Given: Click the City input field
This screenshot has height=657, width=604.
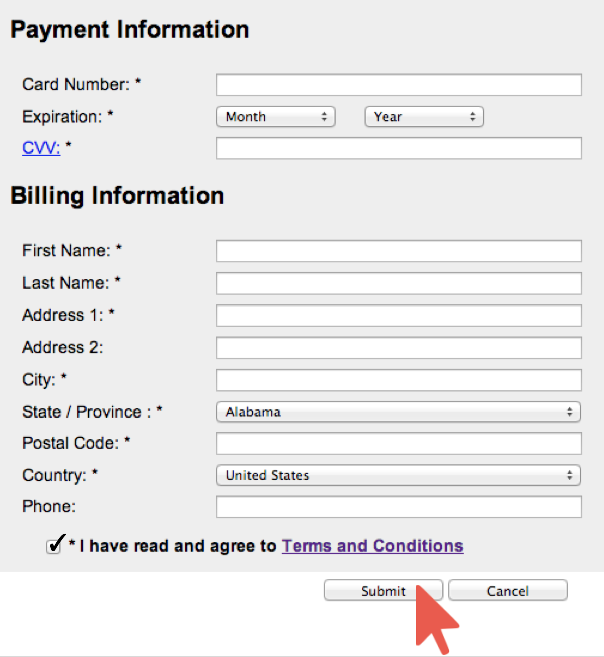Looking at the screenshot, I should [x=399, y=380].
